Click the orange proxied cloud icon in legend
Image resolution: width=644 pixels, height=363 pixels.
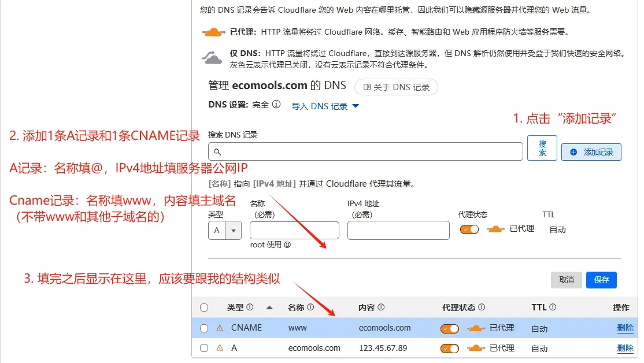click(x=213, y=32)
